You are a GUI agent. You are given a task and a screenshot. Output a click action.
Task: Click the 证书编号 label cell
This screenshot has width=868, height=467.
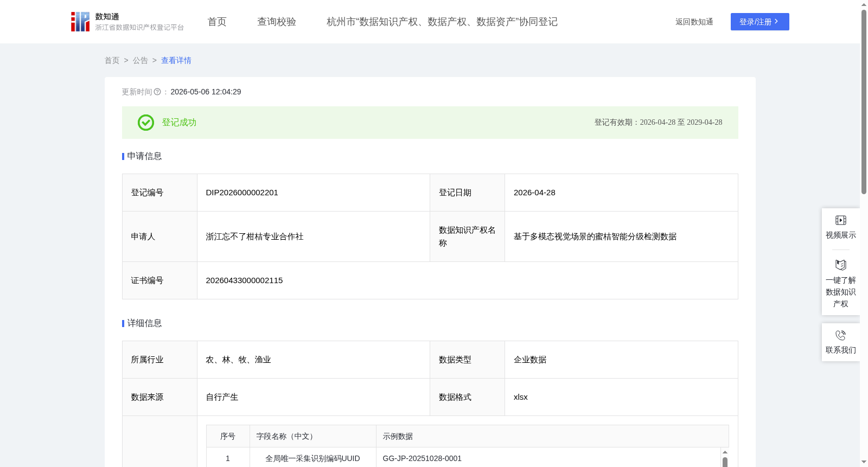[159, 280]
